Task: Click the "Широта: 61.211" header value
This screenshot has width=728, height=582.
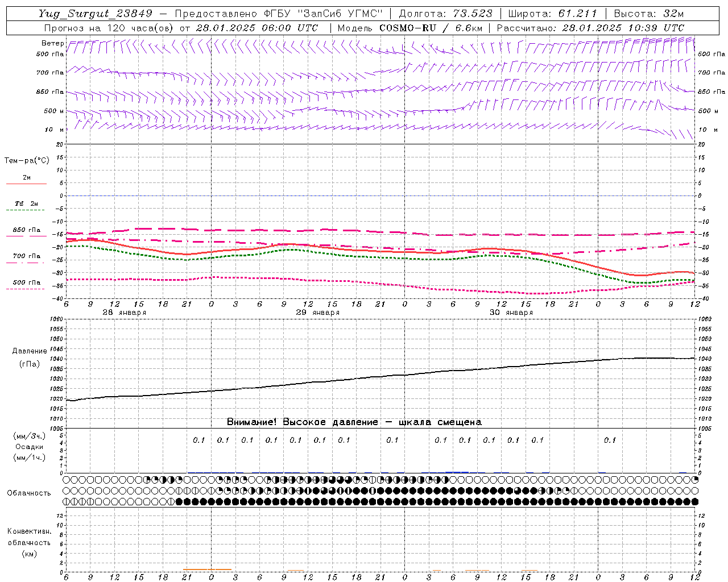Action: 552,14
